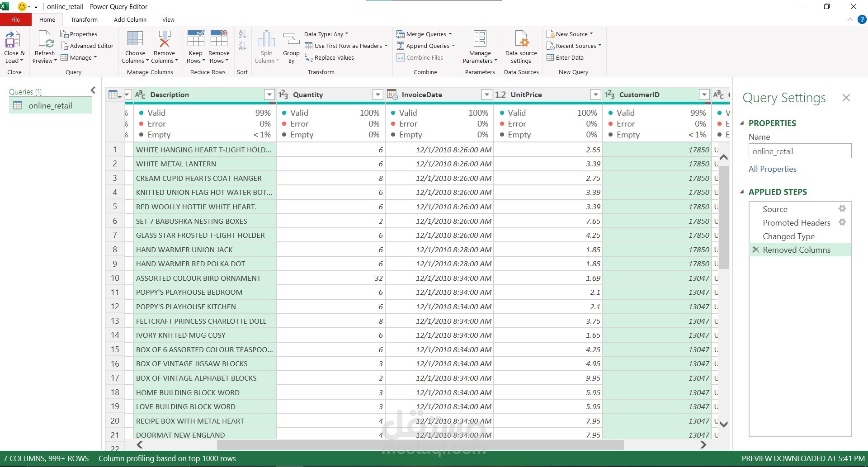Open the InvoiceDate column filter dropdown
Viewport: 868px width, 467px height.
click(x=487, y=94)
